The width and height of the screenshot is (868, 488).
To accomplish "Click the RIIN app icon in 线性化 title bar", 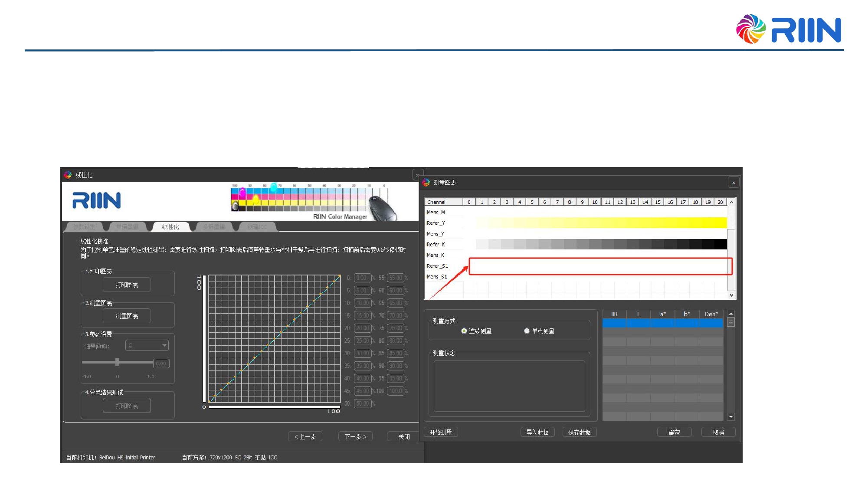I will click(68, 175).
